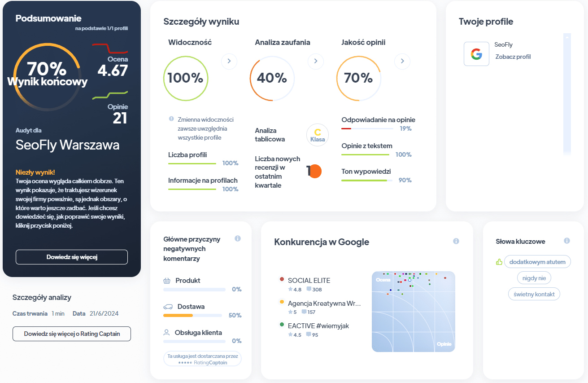Image resolution: width=588 pixels, height=383 pixels.
Task: Click the Niezły wynik! heading
Action: coord(35,172)
